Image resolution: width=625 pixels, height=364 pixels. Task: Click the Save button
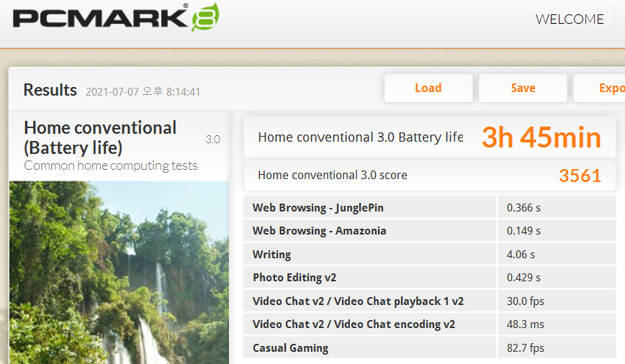click(523, 88)
